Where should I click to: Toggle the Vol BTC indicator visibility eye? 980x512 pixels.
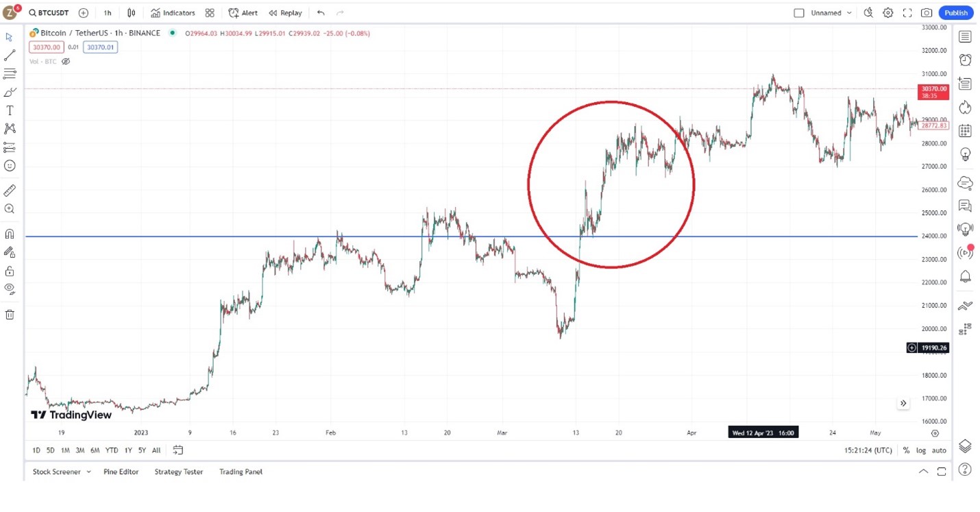pos(66,62)
